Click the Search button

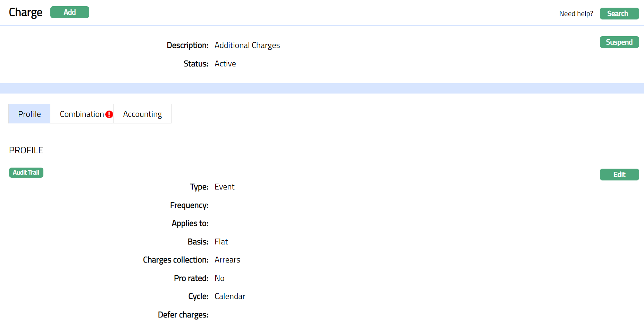619,14
